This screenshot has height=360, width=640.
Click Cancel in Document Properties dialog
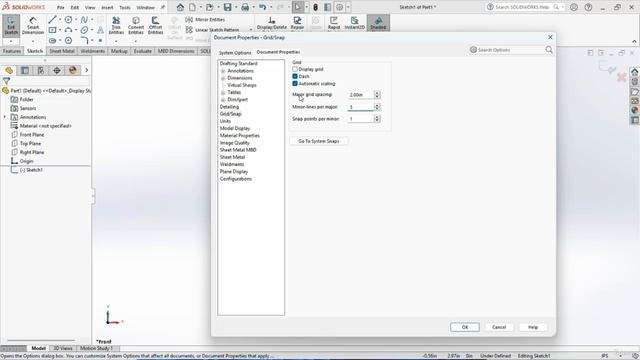click(499, 327)
